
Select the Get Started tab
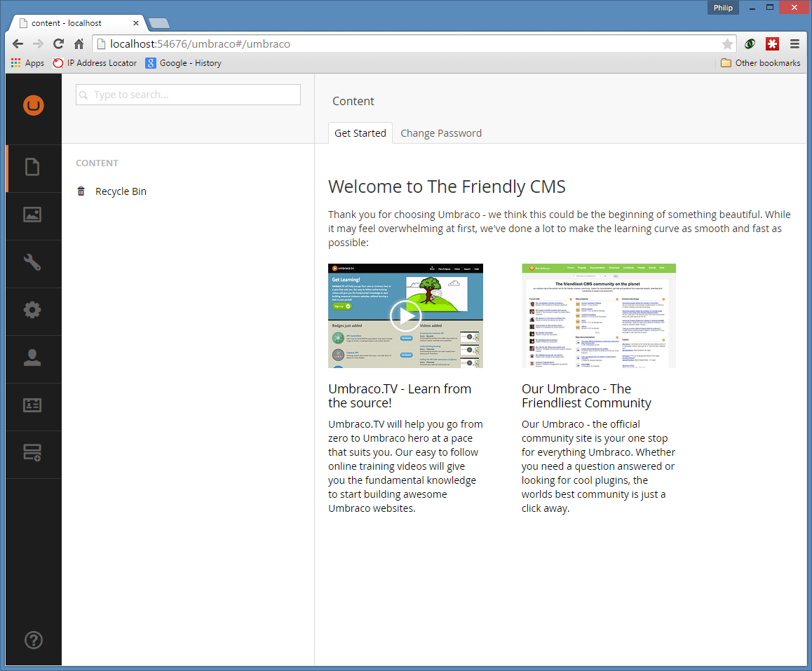360,133
